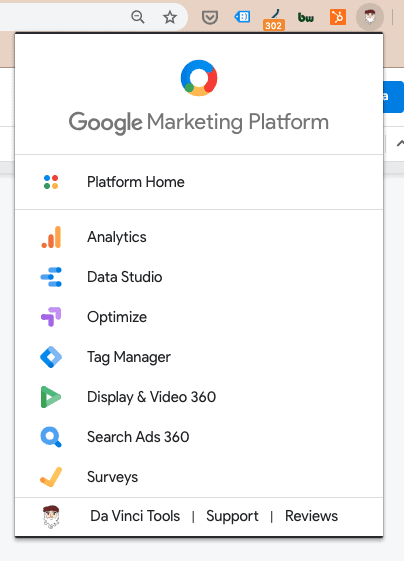Click the Analytics bar chart icon

[x=51, y=237]
